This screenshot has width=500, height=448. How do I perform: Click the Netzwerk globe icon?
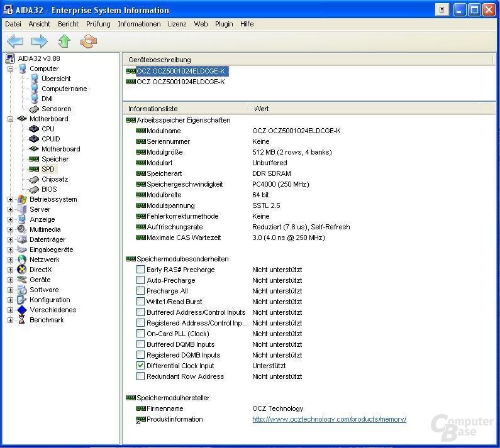click(22, 260)
